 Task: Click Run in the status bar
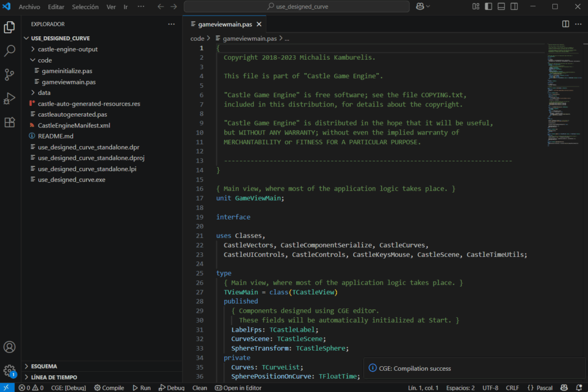tap(141, 388)
